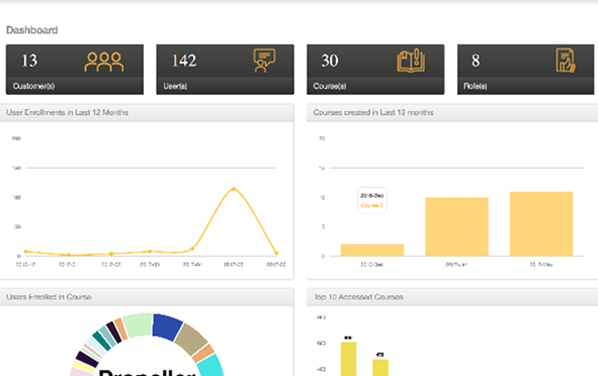This screenshot has height=376, width=598.
Task: Click the tallest yellow bar in Top 10 chart
Action: [348, 359]
